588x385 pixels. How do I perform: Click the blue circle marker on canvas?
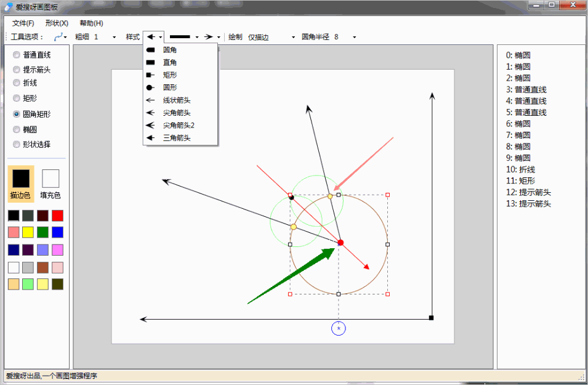pyautogui.click(x=339, y=328)
